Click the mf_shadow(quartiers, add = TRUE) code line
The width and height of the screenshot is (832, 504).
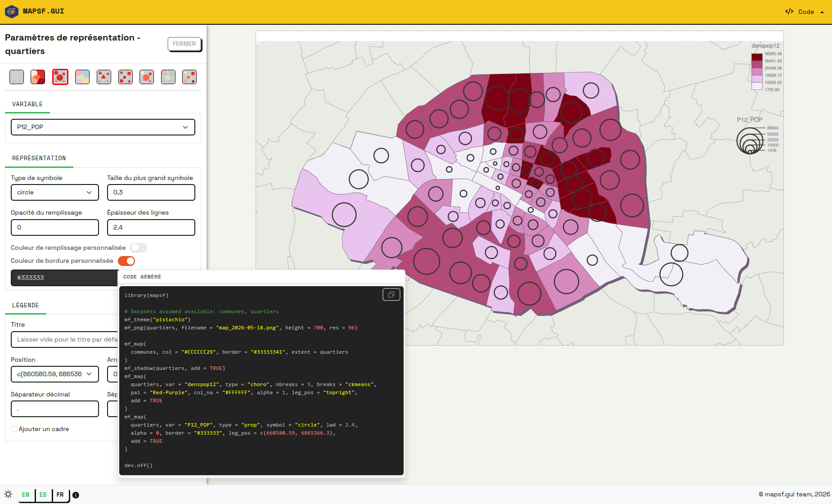(x=175, y=368)
